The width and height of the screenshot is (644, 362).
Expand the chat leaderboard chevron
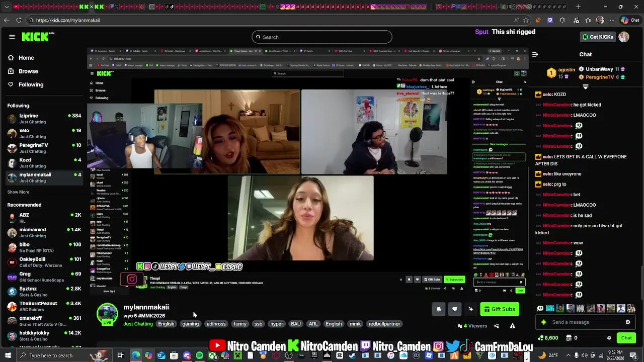click(585, 86)
